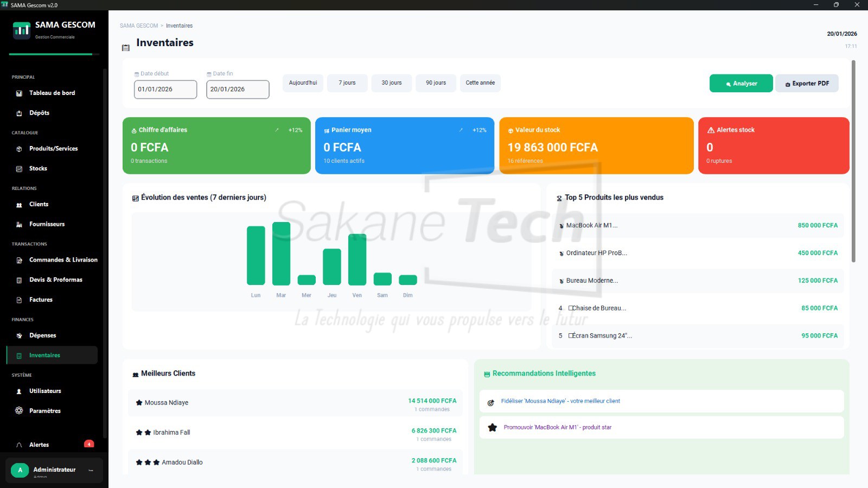Screen dimensions: 868x488
Task: Click the main page vertical scrollbar
Action: pos(853,161)
